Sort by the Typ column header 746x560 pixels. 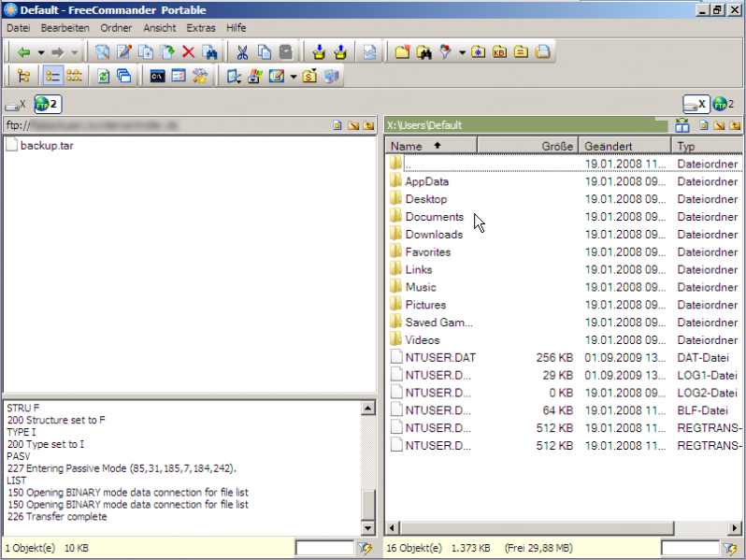(707, 146)
